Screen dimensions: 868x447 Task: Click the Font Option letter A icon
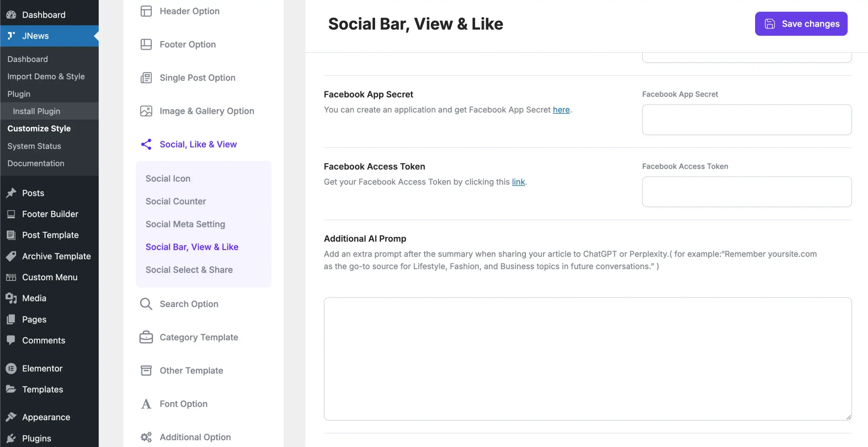146,404
